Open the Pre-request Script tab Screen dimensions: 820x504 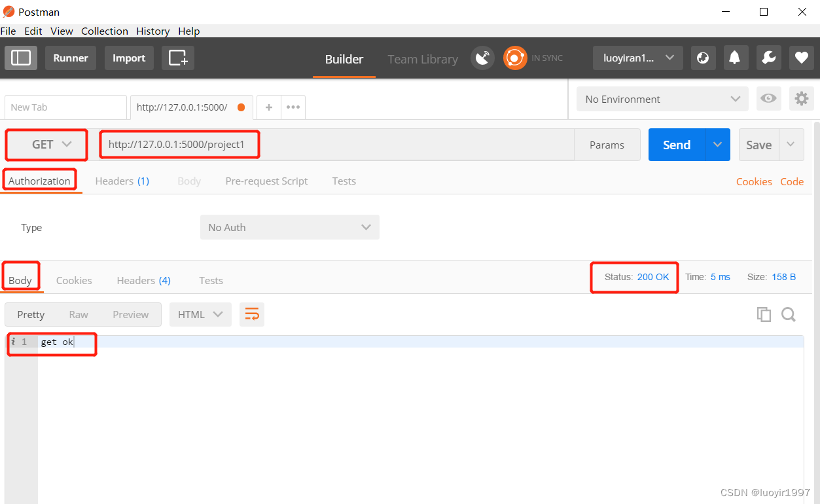point(266,181)
